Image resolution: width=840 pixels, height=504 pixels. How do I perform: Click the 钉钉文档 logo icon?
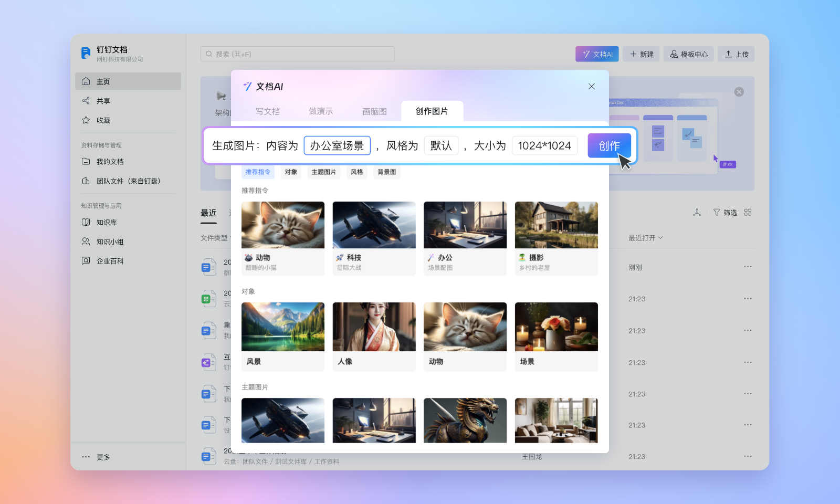click(86, 53)
